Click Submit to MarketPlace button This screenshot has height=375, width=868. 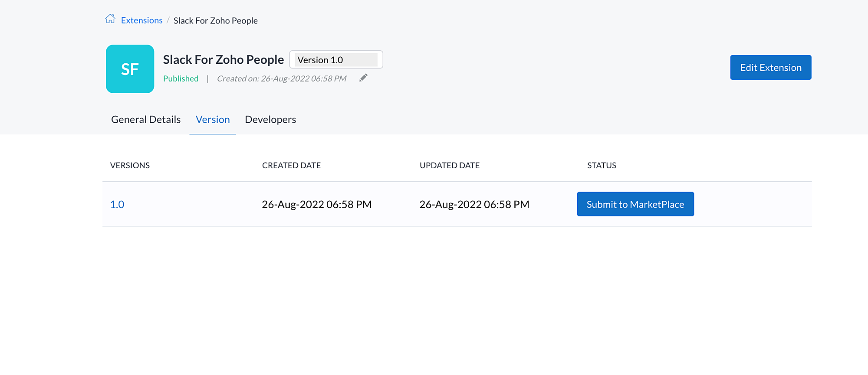click(635, 204)
